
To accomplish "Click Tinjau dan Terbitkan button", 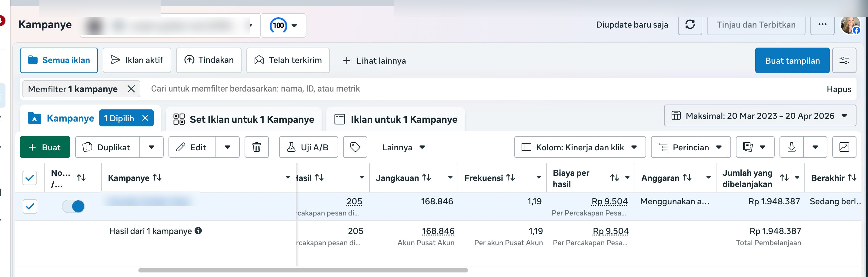I will tap(756, 25).
